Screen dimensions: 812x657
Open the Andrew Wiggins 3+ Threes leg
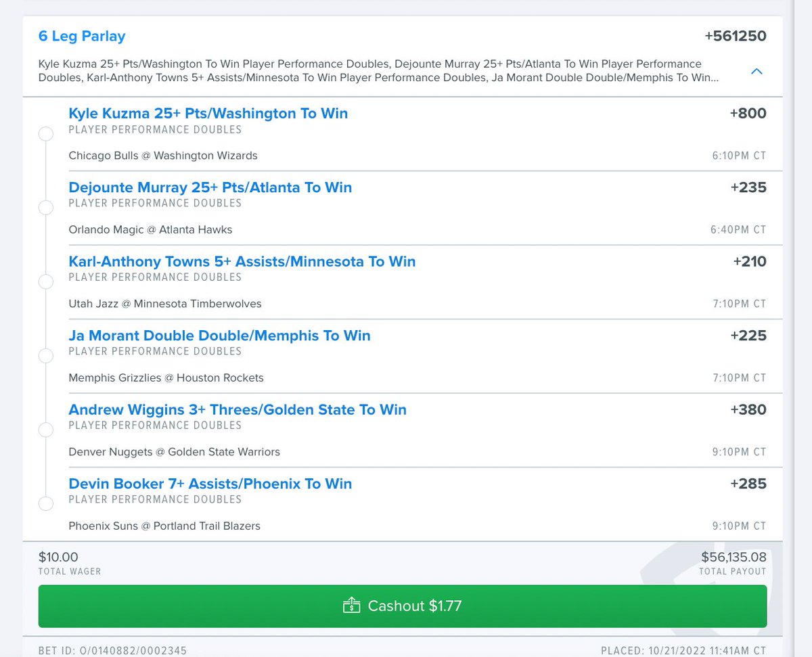coord(238,409)
